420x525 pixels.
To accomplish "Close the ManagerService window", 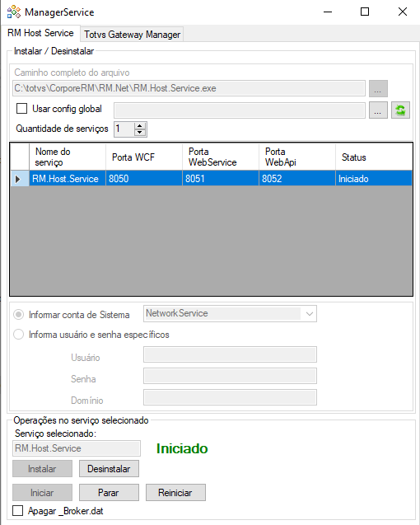I will 403,12.
